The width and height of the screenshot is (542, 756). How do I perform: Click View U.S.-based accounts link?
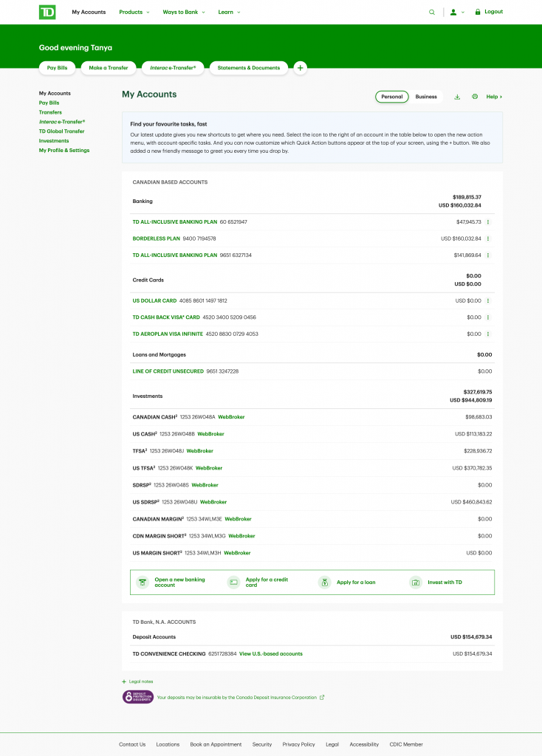[271, 654]
